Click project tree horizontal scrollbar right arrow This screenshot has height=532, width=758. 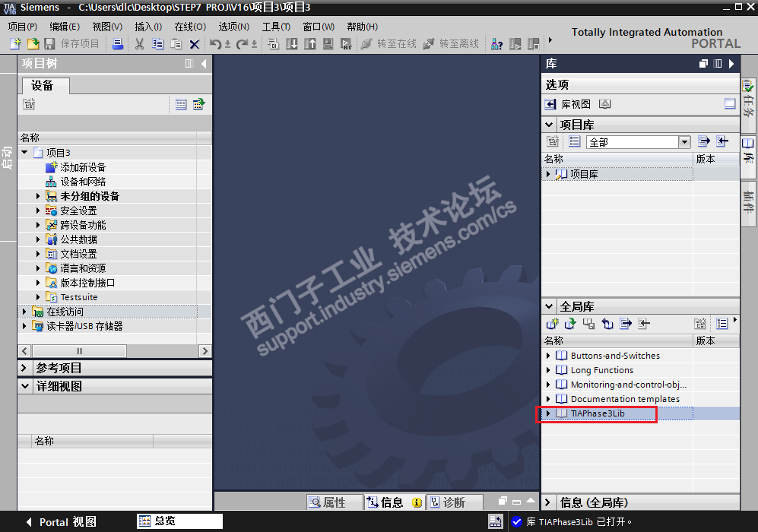205,351
